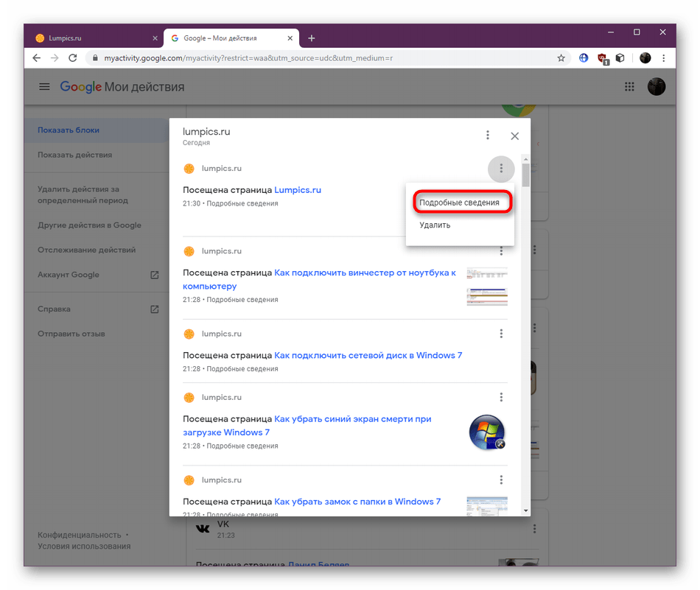This screenshot has height=590, width=700.
Task: Open the dialog header three-dot menu
Action: [488, 136]
